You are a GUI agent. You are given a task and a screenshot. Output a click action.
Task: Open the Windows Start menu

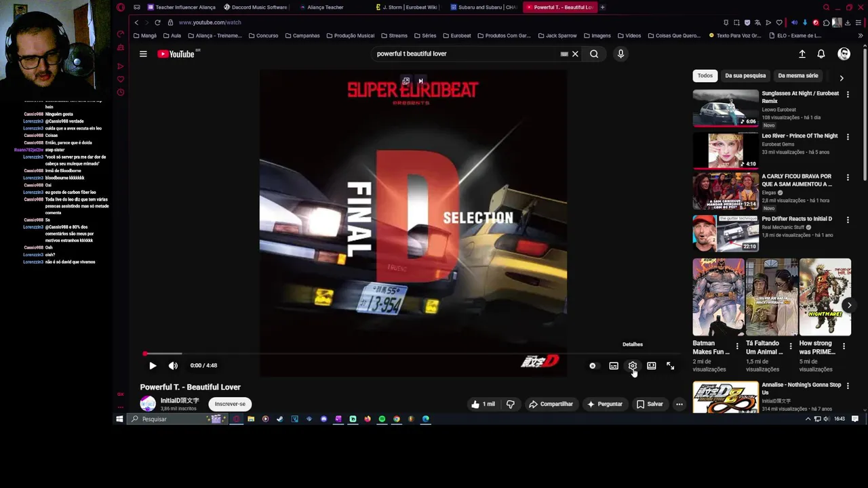click(x=119, y=419)
